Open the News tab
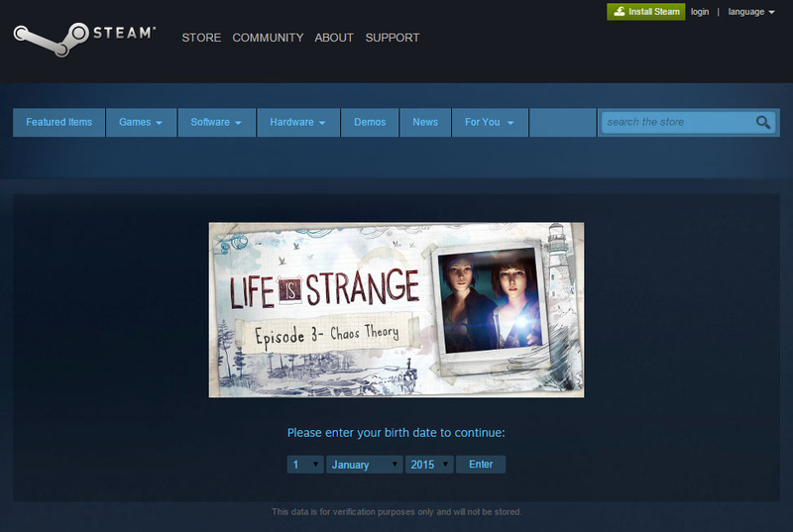 [425, 122]
